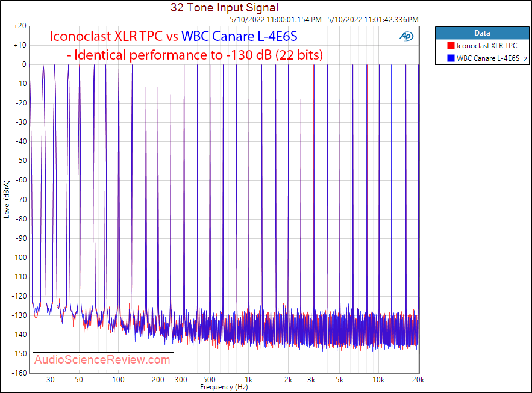
Task: Click the WBC Canare L-4E6S legend label
Action: [x=488, y=58]
